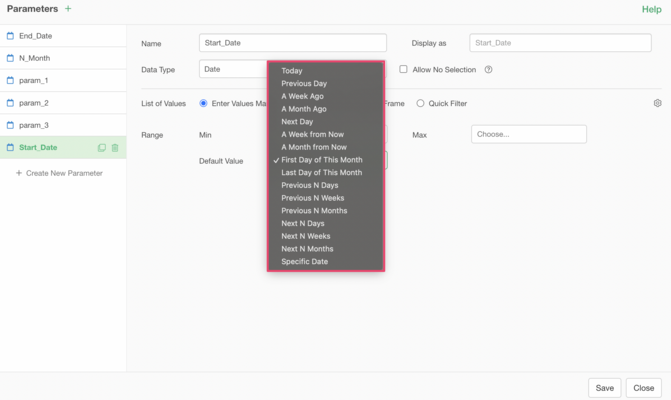Select the param_2 parameter

63,103
